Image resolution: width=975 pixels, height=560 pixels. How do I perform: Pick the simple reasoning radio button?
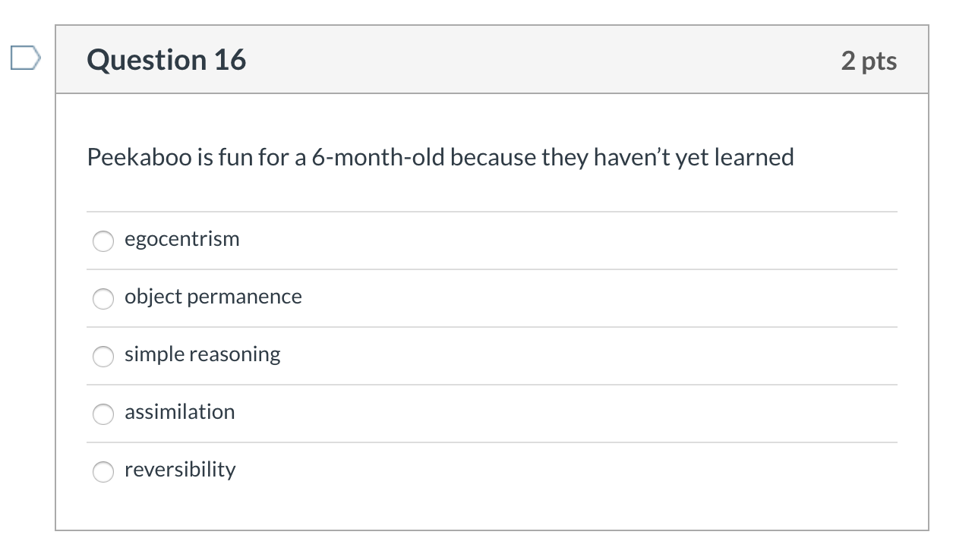tap(103, 356)
